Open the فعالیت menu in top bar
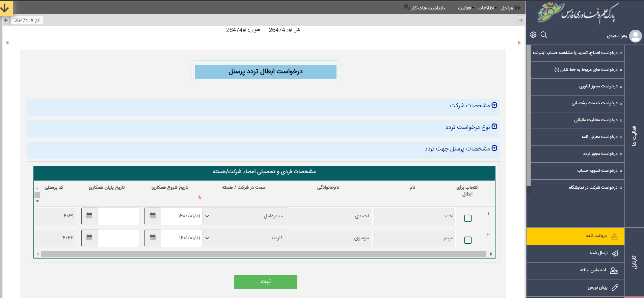 click(x=465, y=8)
